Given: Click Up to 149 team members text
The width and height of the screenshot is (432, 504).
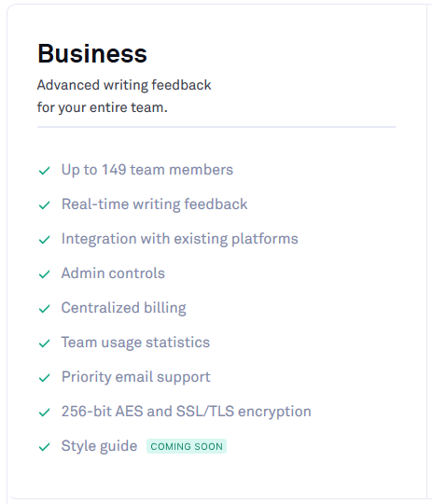Looking at the screenshot, I should [147, 170].
